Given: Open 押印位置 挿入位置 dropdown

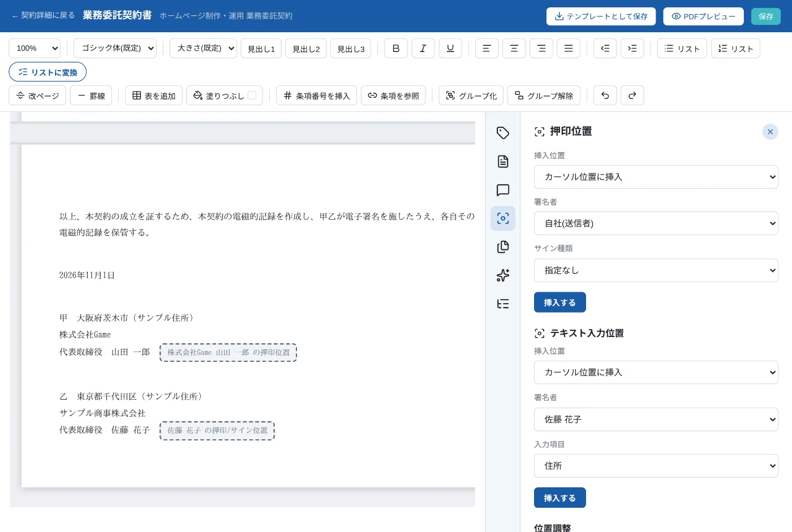Looking at the screenshot, I should tap(656, 177).
